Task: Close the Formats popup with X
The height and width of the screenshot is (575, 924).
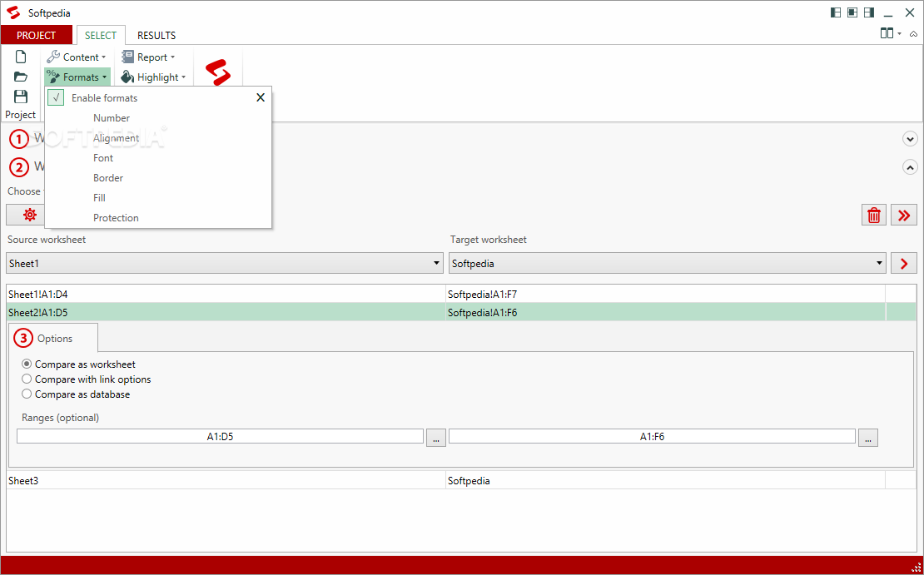Action: coord(261,98)
